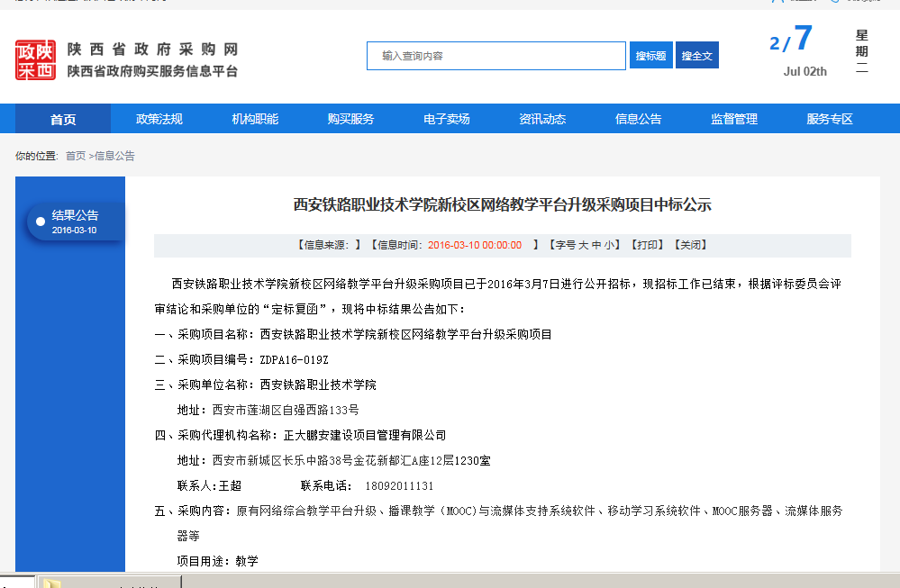Open 信息公告 in the navigation bar
Screen dimensions: 900x588
(x=638, y=119)
